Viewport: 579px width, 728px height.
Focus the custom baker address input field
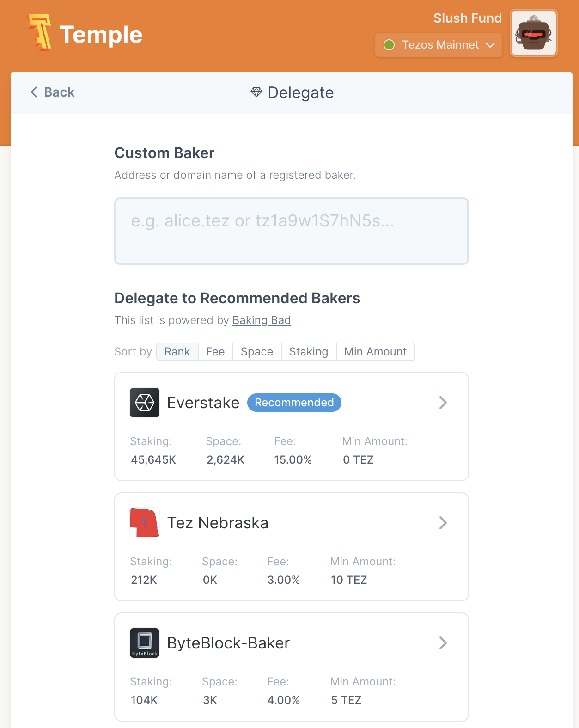(x=292, y=231)
